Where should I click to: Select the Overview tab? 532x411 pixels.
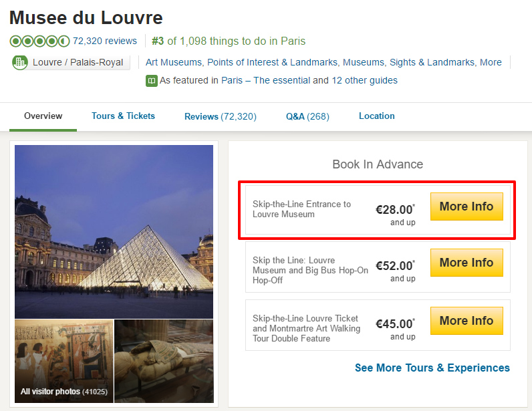click(x=43, y=116)
